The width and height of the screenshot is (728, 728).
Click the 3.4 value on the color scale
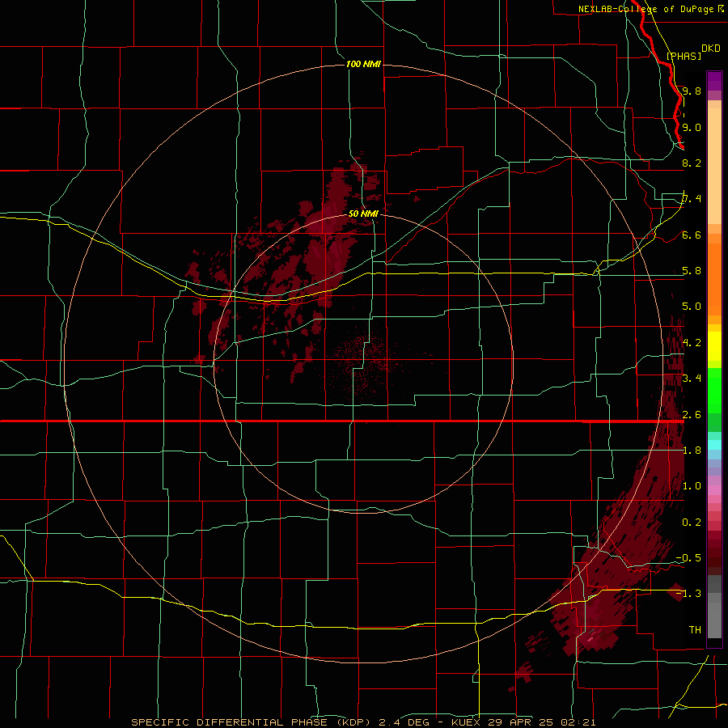[x=692, y=379]
